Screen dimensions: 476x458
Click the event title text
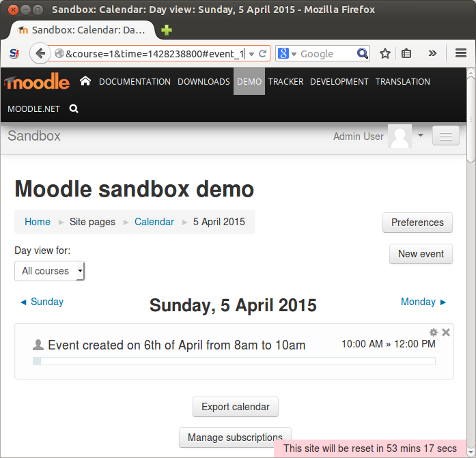(177, 345)
